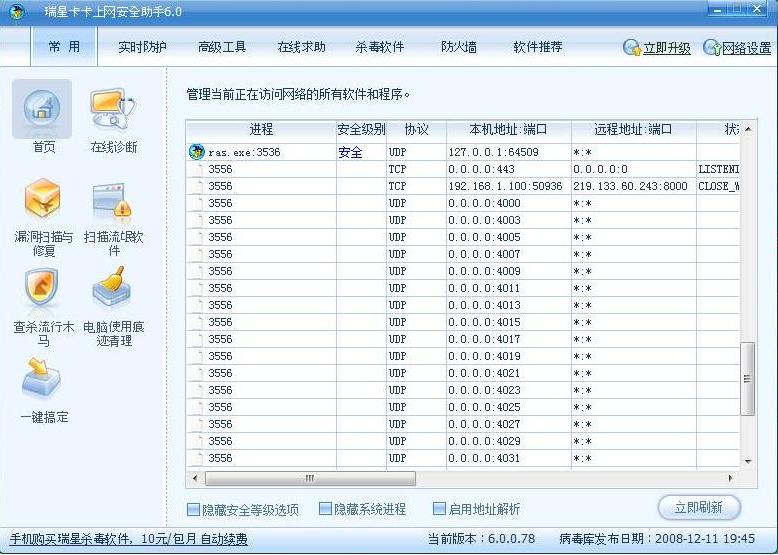This screenshot has width=778, height=555.
Task: Switch to 实时防护 tab
Action: tap(142, 47)
